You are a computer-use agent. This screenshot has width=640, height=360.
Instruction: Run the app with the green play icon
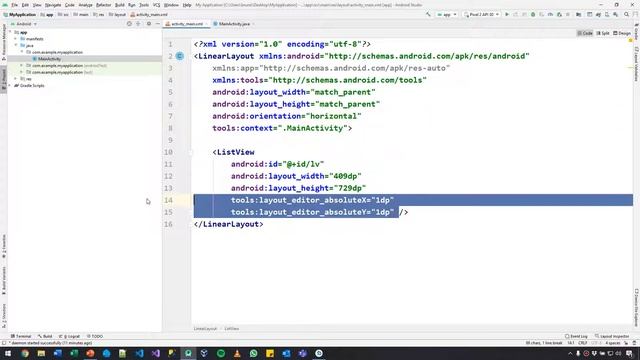click(507, 14)
